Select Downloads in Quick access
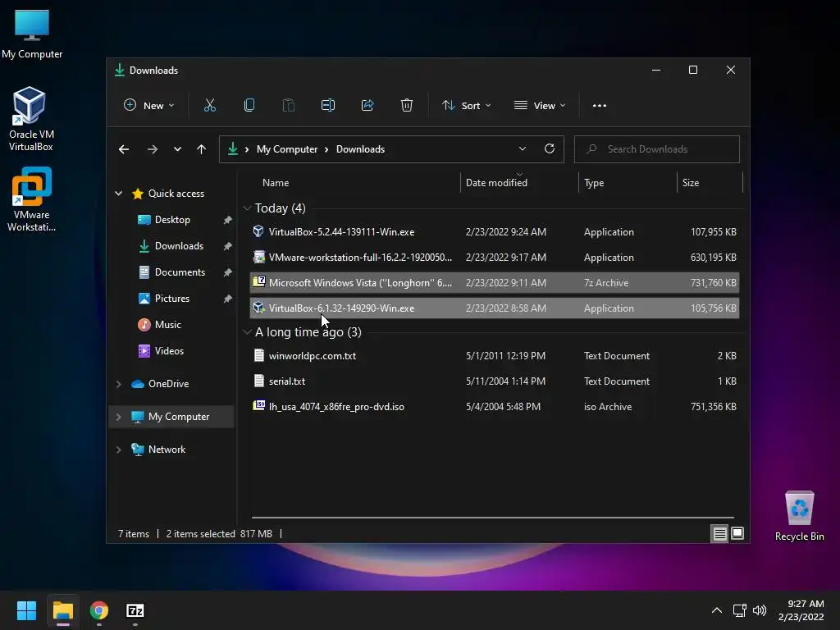Viewport: 840px width, 630px height. (x=179, y=246)
